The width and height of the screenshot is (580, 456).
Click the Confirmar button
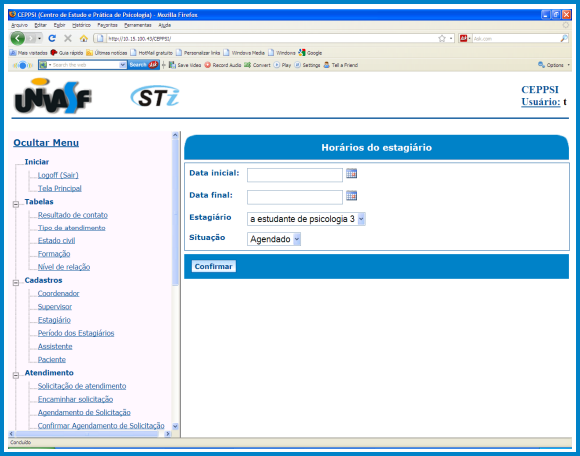(x=213, y=266)
